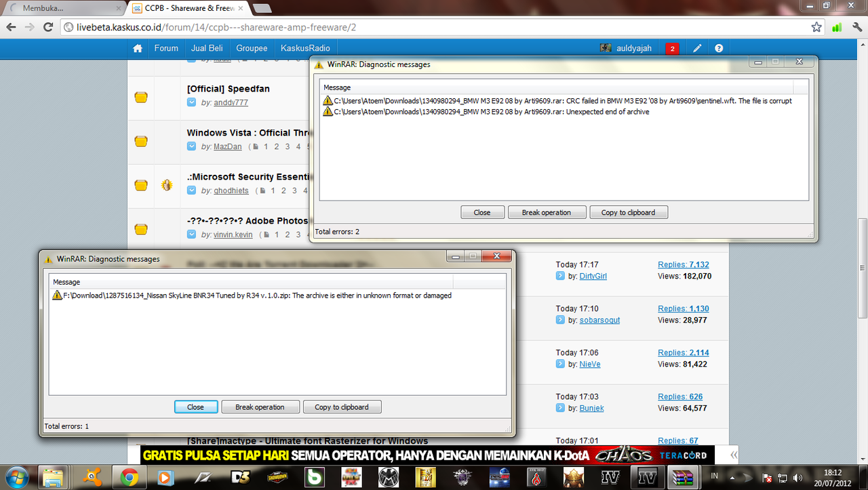Screen dimensions: 868x490
Task: Open the help question mark icon
Action: (x=719, y=48)
